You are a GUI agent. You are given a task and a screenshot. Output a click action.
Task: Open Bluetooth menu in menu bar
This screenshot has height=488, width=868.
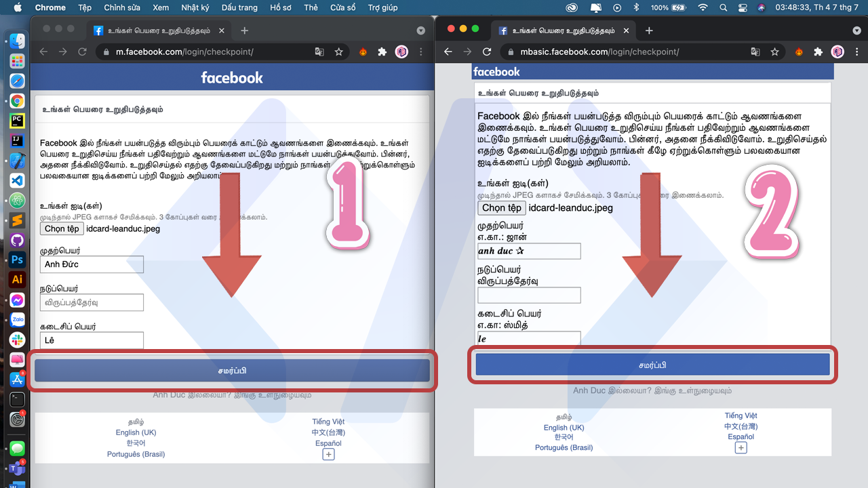click(x=636, y=7)
